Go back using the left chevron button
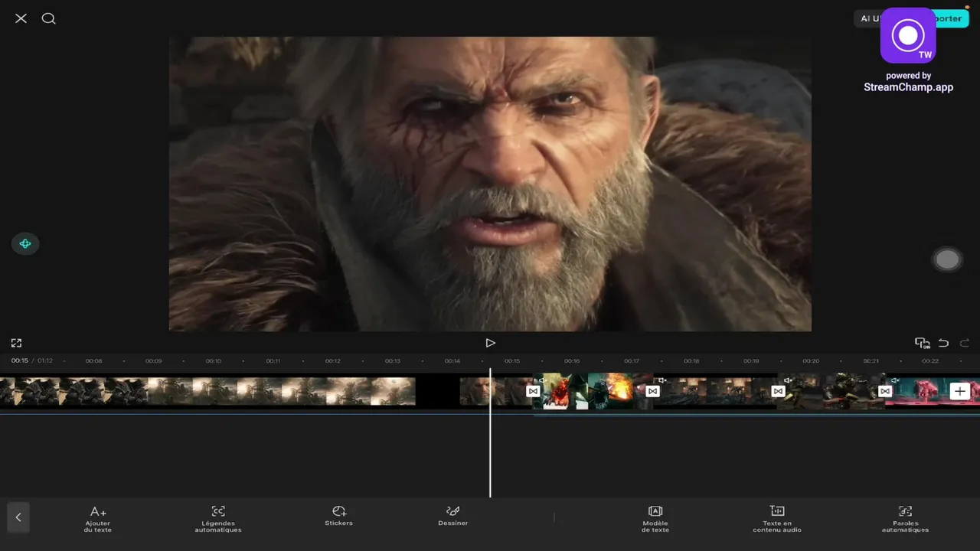980x551 pixels. (x=18, y=517)
